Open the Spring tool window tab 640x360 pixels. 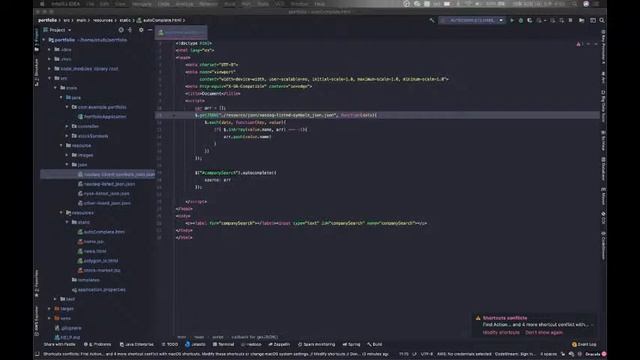[351, 344]
